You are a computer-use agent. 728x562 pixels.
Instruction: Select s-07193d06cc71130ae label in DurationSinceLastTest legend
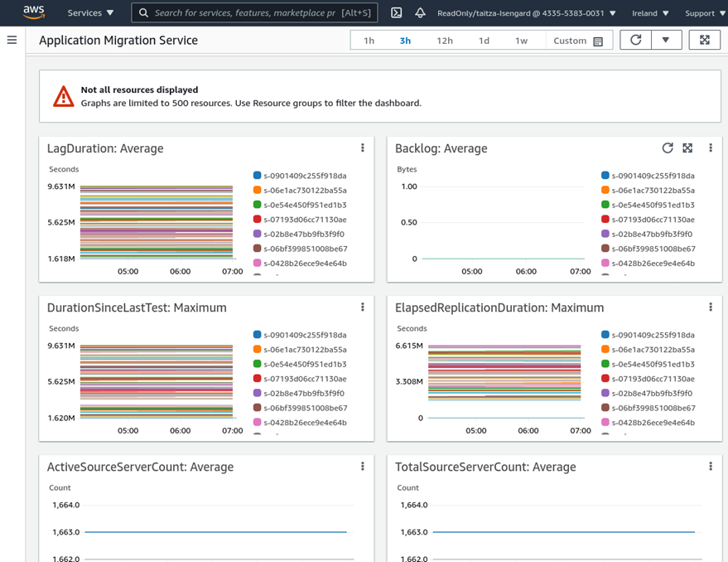pyautogui.click(x=305, y=379)
